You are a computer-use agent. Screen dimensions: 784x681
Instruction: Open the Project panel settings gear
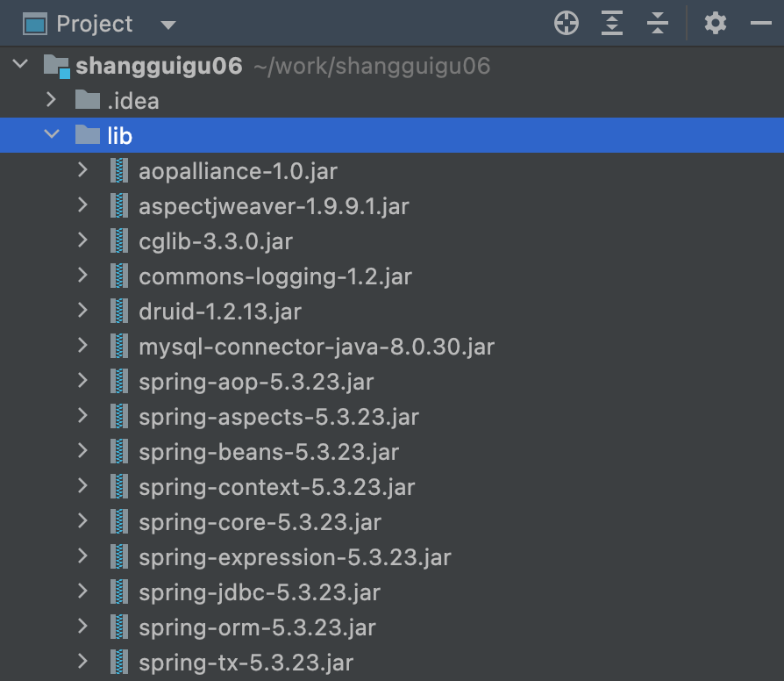[716, 24]
